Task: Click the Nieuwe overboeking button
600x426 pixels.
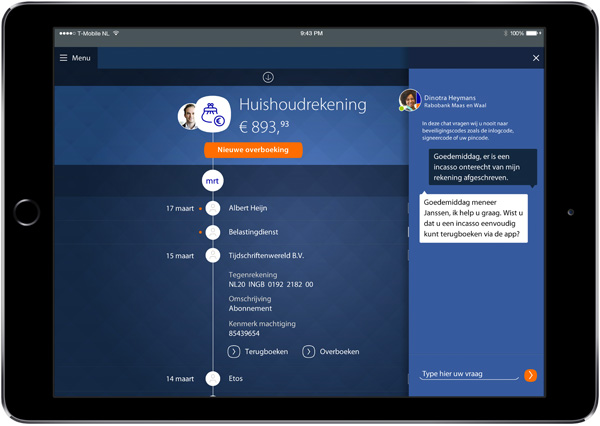Action: pos(253,150)
